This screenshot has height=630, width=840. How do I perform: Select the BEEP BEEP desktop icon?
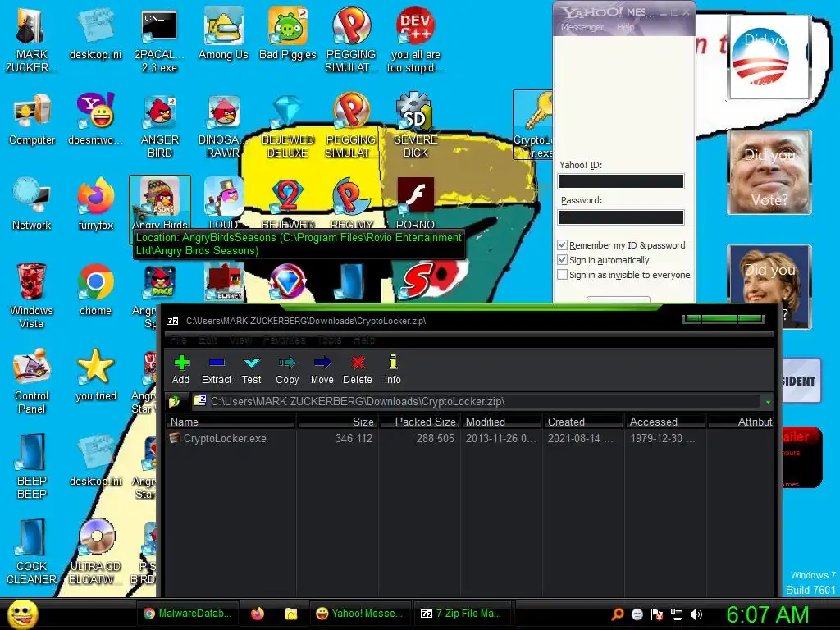[x=32, y=467]
